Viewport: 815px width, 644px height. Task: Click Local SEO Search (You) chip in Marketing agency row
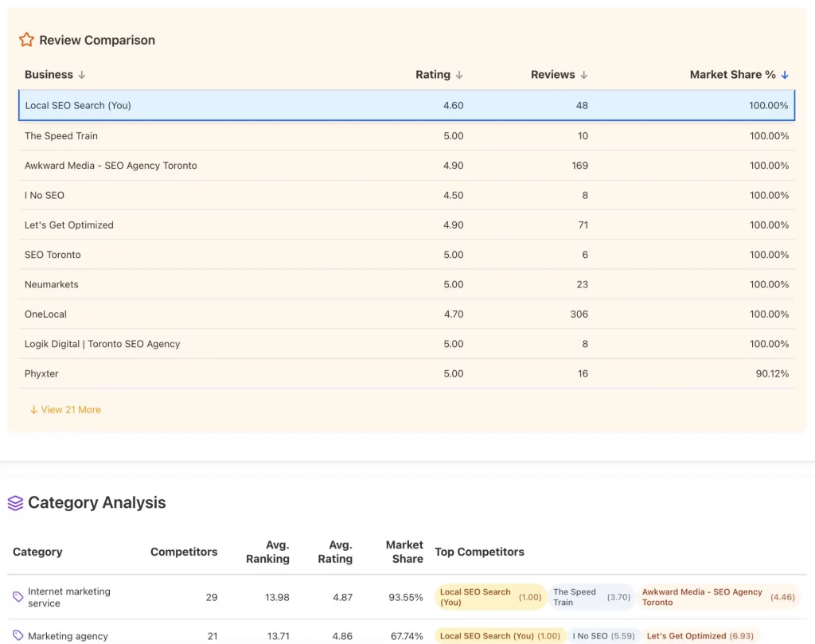click(500, 636)
